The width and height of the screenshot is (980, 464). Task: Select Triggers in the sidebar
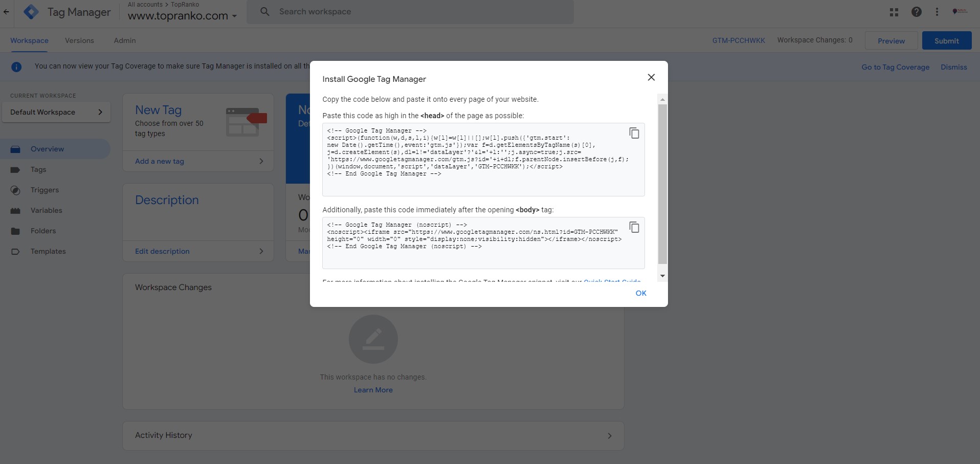click(x=55, y=190)
